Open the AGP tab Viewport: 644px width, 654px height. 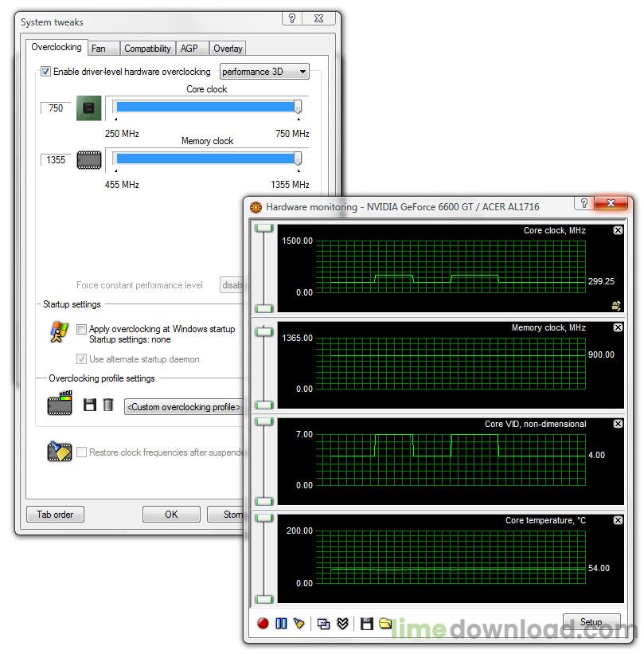pyautogui.click(x=192, y=49)
